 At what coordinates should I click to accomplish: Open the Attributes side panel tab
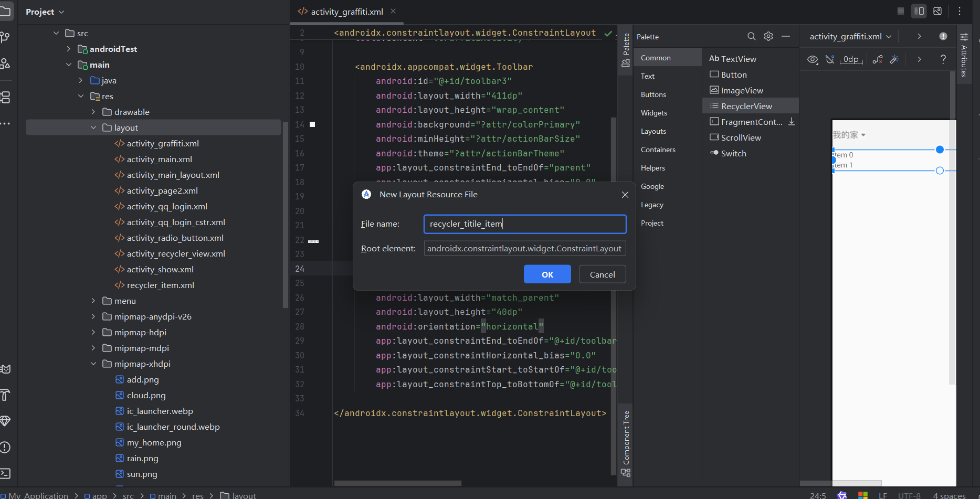(964, 55)
